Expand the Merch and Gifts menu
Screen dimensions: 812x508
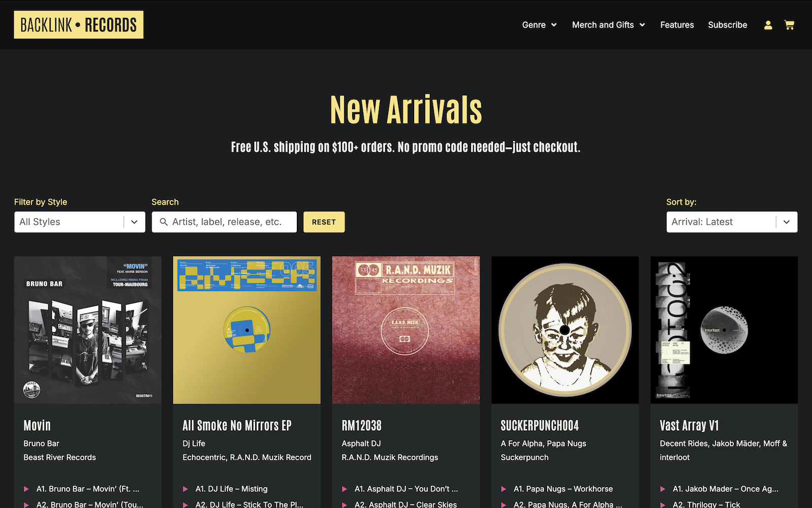pyautogui.click(x=608, y=25)
